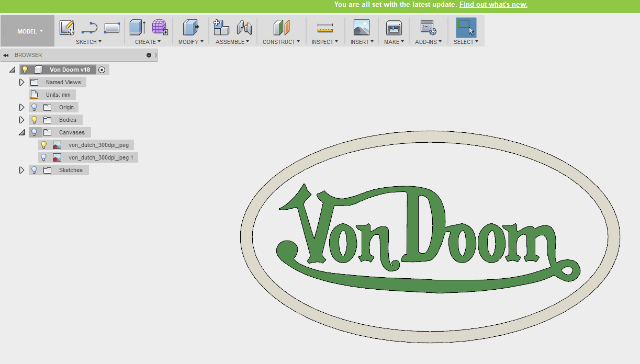Click the Insert image decal icon
The height and width of the screenshot is (364, 640).
[362, 27]
